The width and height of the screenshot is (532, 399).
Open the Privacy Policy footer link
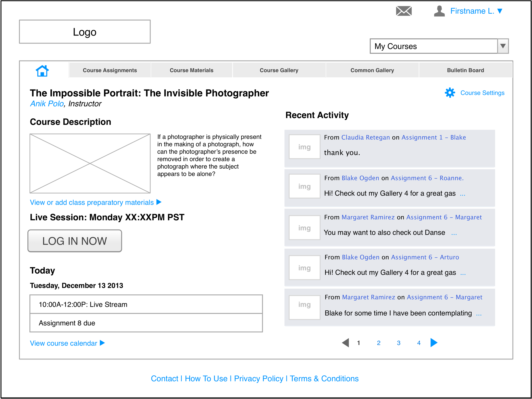pyautogui.click(x=259, y=379)
